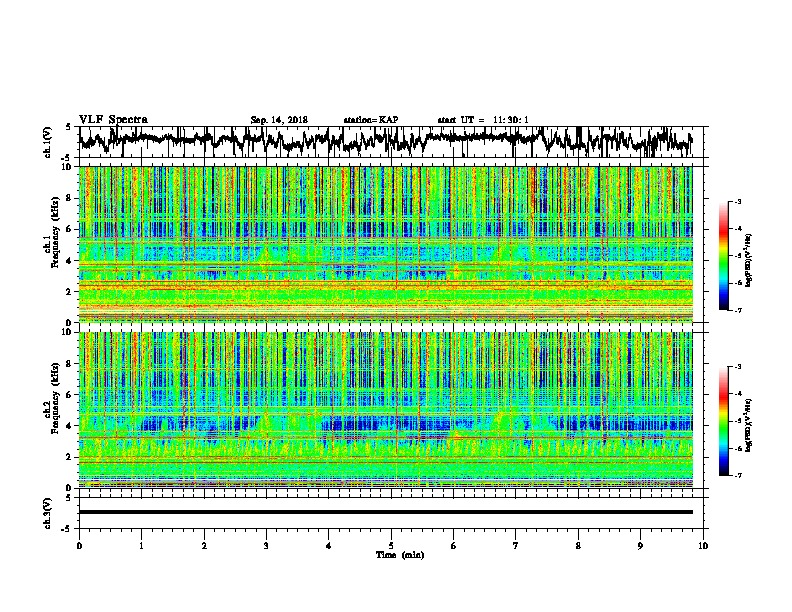792x612 pixels.
Task: Click the ch.1 spectrogram plot
Action: [x=386, y=244]
